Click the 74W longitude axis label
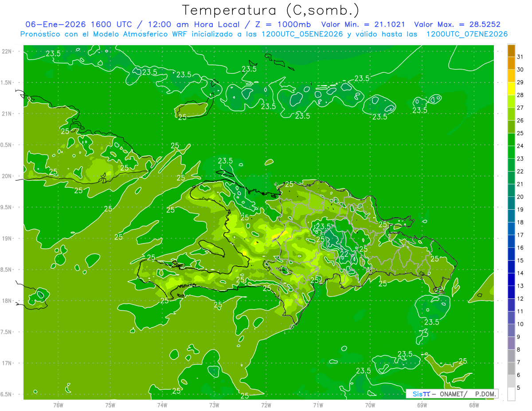Image resolution: width=532 pixels, height=411 pixels. (x=162, y=405)
